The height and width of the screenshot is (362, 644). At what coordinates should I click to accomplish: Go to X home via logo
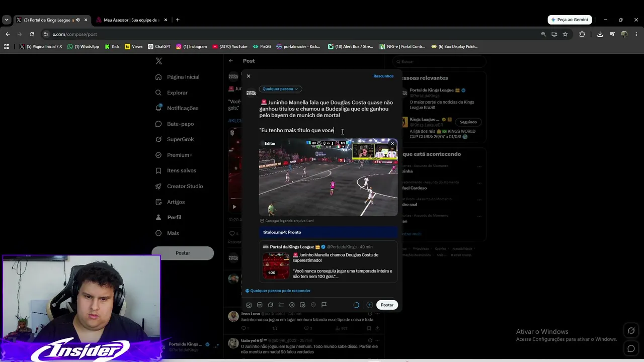(158, 61)
